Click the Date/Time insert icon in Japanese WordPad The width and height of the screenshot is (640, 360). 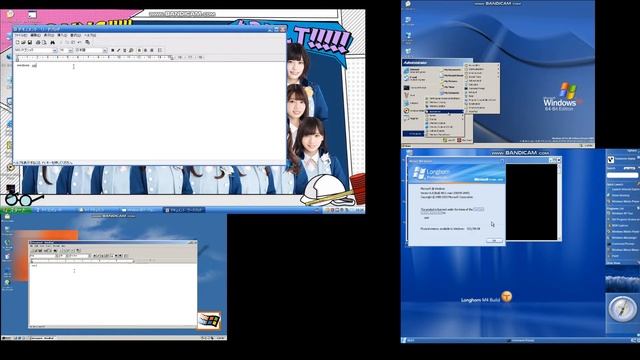coord(88,42)
